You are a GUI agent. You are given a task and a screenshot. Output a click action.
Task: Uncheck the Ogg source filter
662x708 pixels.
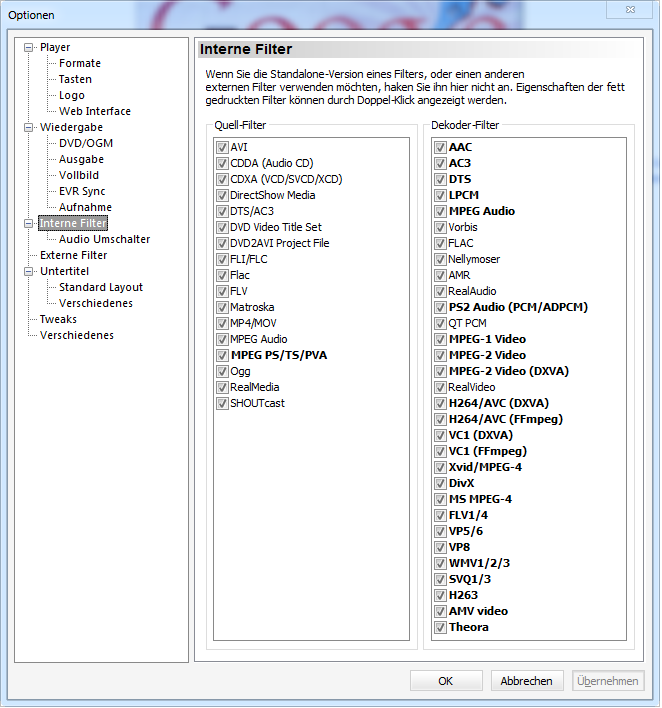(222, 371)
